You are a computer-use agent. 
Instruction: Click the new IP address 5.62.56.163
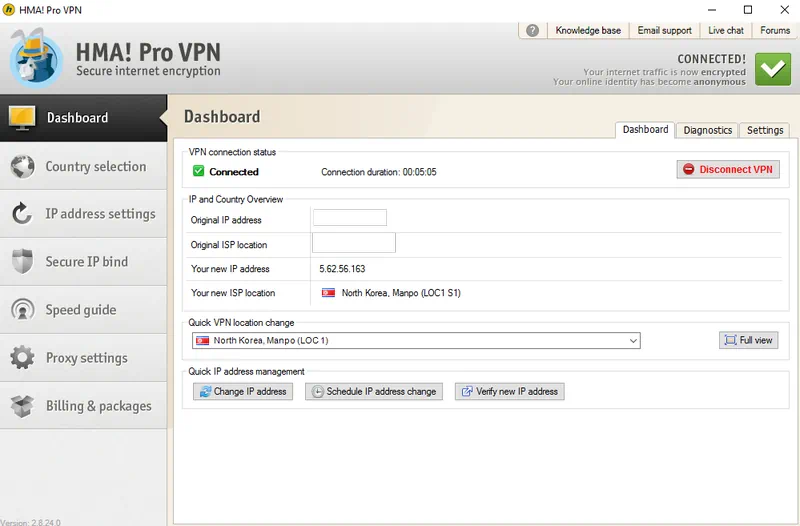(342, 269)
